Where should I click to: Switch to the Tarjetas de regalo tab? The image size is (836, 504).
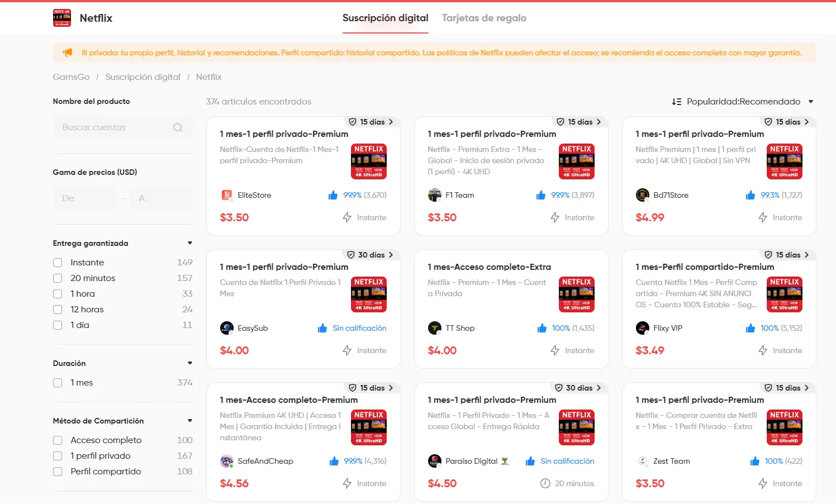click(484, 18)
